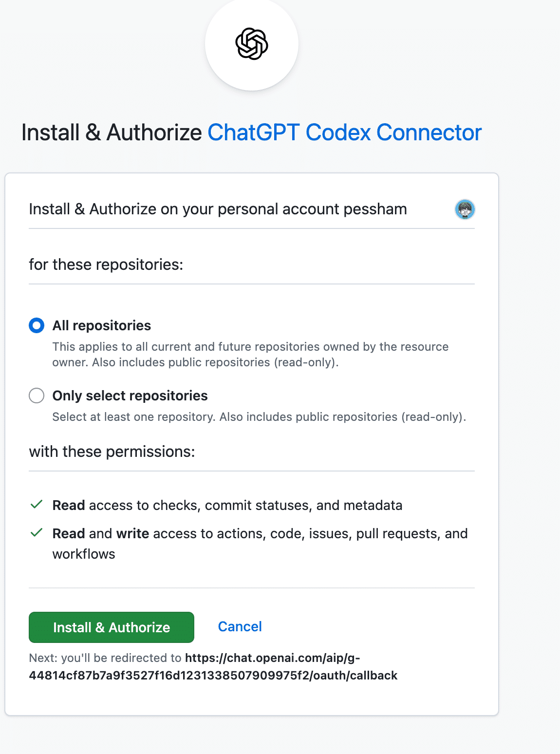
Task: Click the "Only select repositories" option label
Action: pos(130,396)
